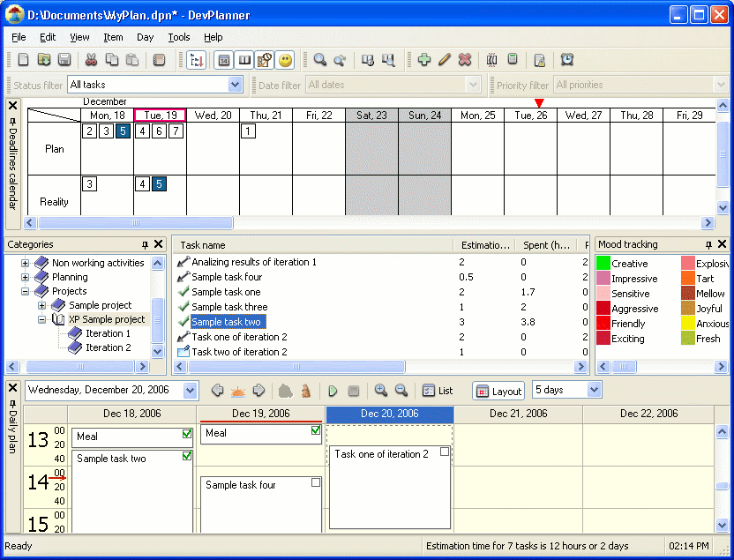Toggle the Dec 18 Meal checkbox
Viewport: 734px width, 560px height.
pyautogui.click(x=187, y=434)
